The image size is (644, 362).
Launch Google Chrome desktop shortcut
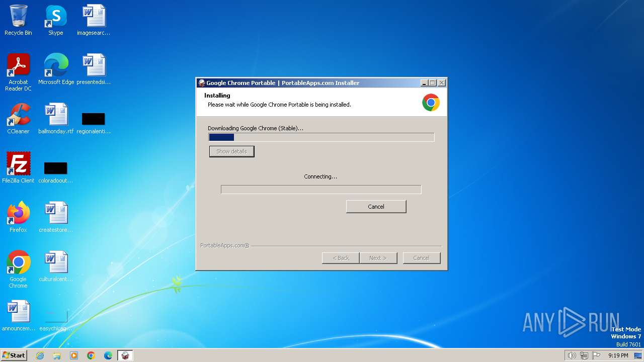[18, 269]
